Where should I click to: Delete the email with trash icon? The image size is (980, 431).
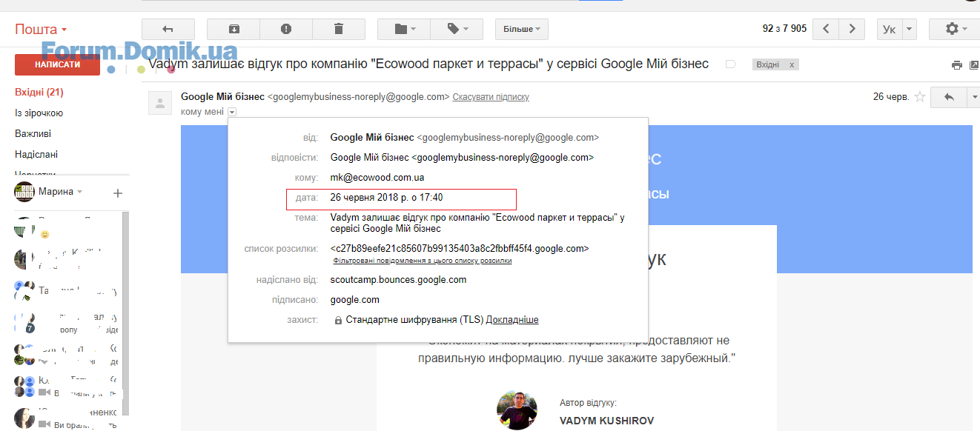click(x=339, y=29)
